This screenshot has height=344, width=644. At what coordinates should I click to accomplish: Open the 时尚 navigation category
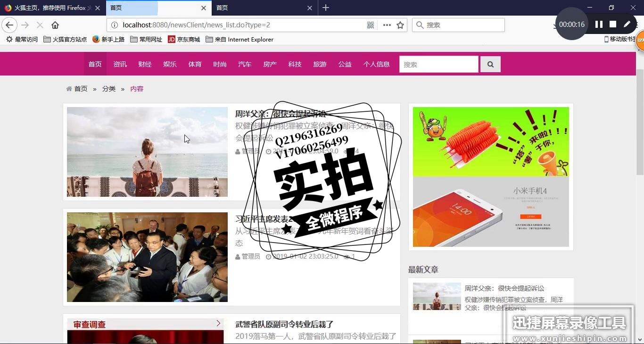(x=220, y=64)
